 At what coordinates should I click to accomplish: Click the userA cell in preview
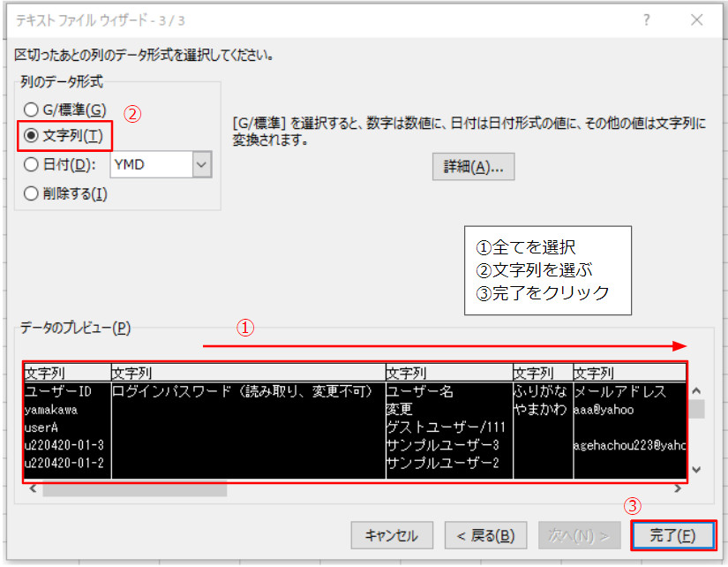(41, 427)
